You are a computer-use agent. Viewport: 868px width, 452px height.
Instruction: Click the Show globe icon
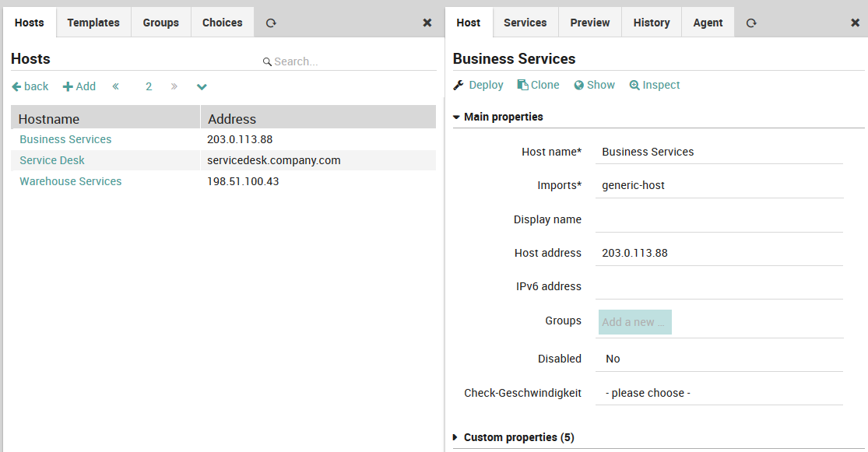pos(579,86)
